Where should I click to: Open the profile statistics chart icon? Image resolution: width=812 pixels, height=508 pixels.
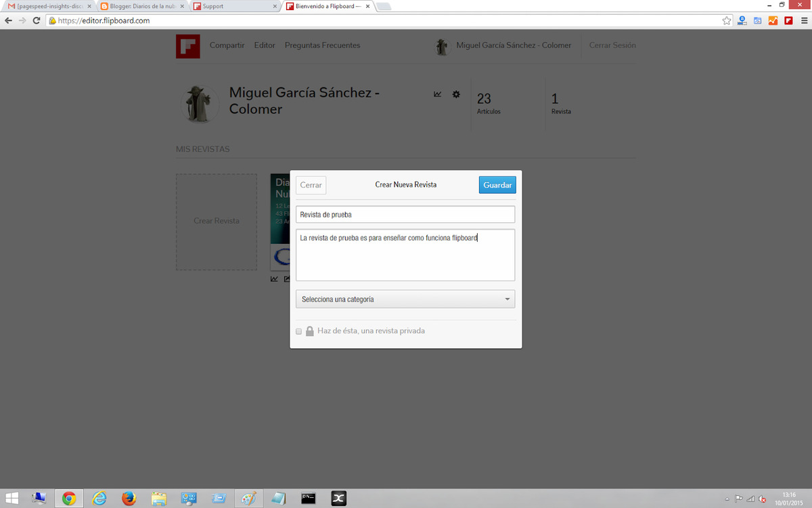tap(438, 94)
